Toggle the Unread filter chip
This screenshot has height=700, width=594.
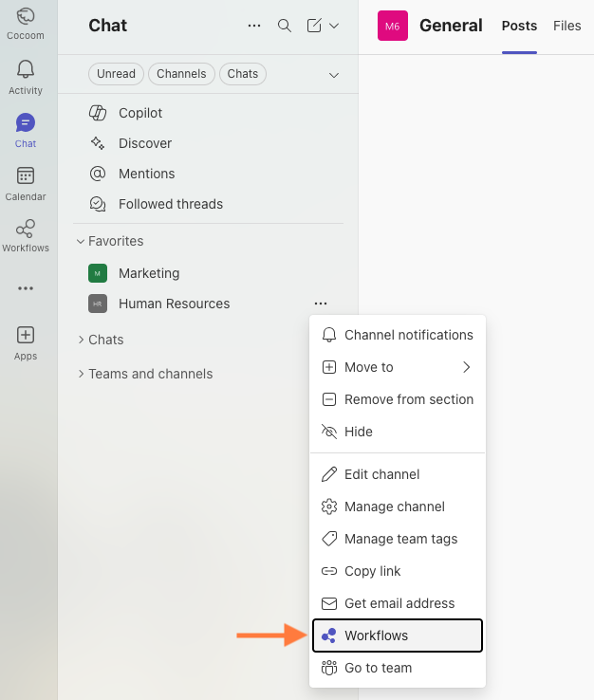(x=116, y=74)
